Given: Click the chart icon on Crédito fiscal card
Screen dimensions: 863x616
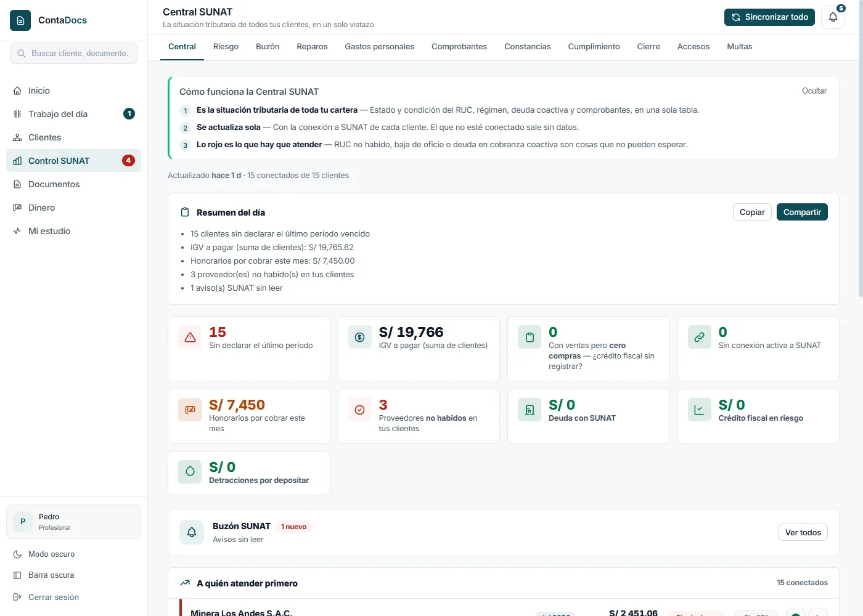Looking at the screenshot, I should 700,410.
